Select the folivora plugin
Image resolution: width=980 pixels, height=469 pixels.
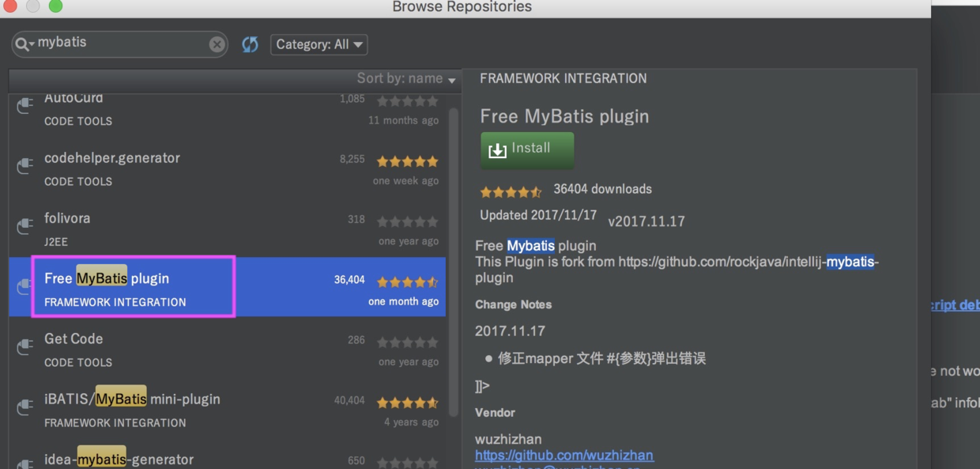(227, 229)
